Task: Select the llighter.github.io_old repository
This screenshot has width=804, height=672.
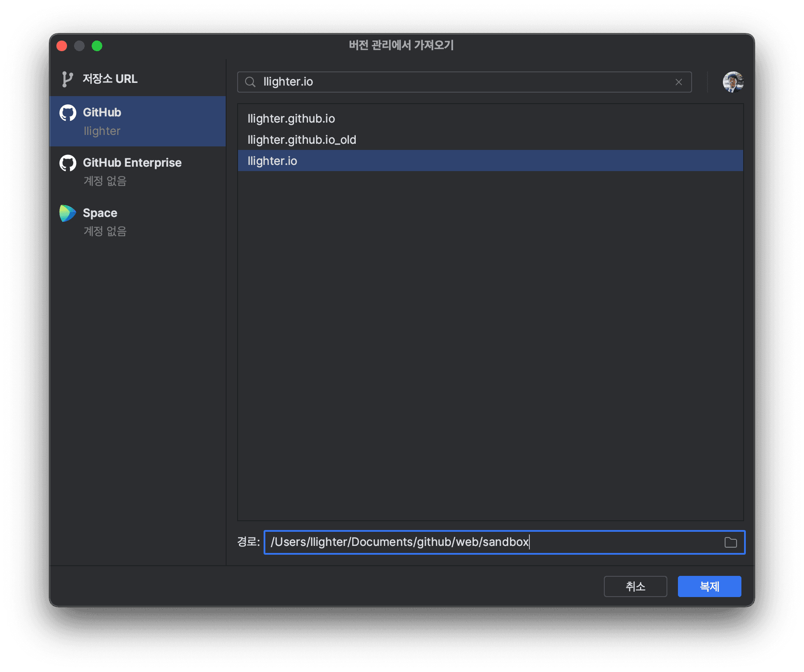Action: coord(490,140)
